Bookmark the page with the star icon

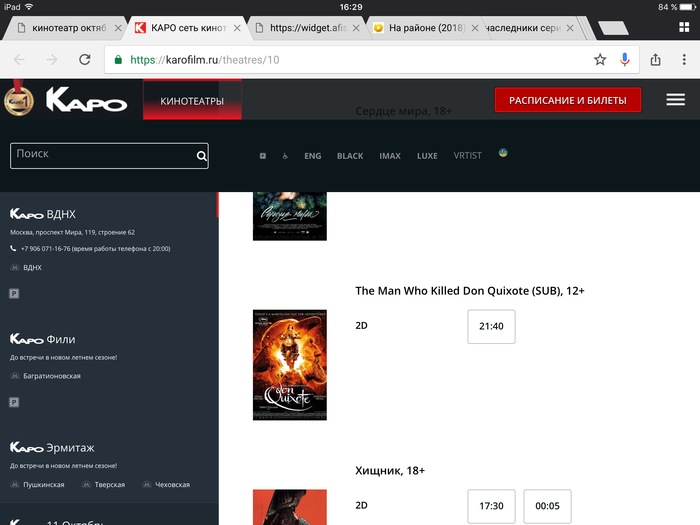(x=599, y=60)
